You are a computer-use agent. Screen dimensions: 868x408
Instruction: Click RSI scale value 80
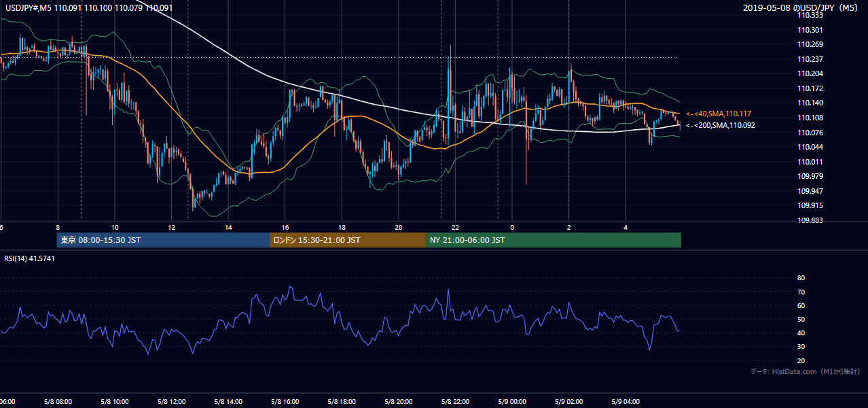[801, 278]
